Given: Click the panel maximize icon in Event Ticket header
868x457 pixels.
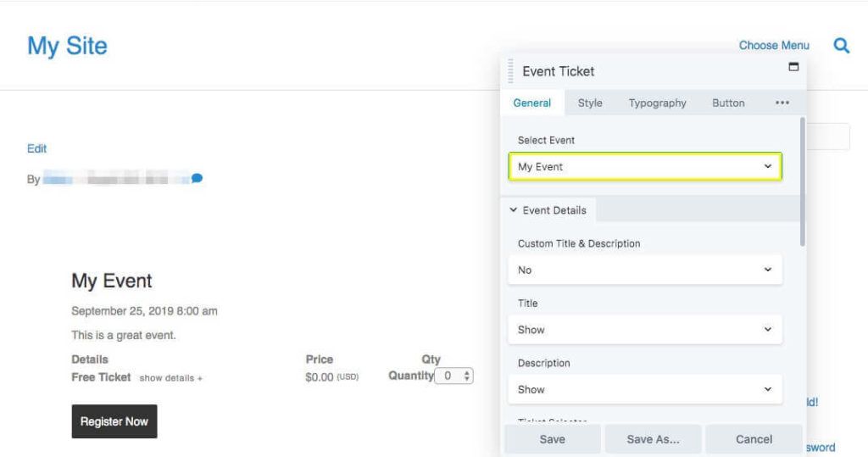Looking at the screenshot, I should pyautogui.click(x=793, y=67).
